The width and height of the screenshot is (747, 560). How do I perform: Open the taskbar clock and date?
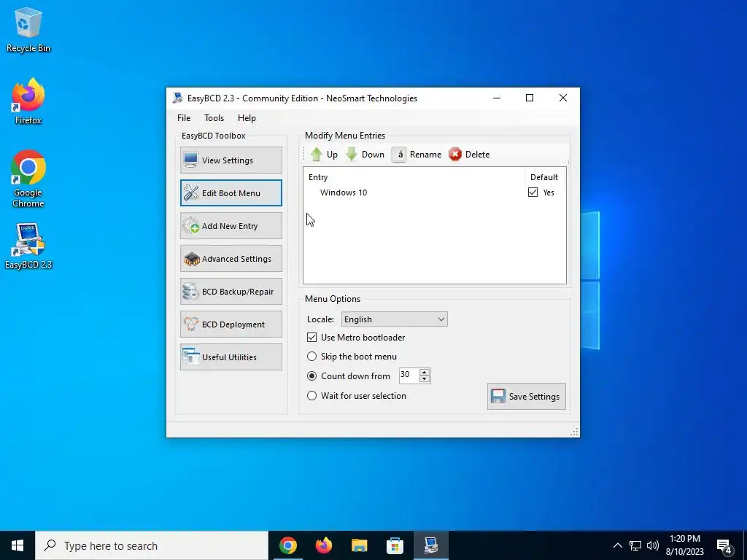(x=685, y=545)
